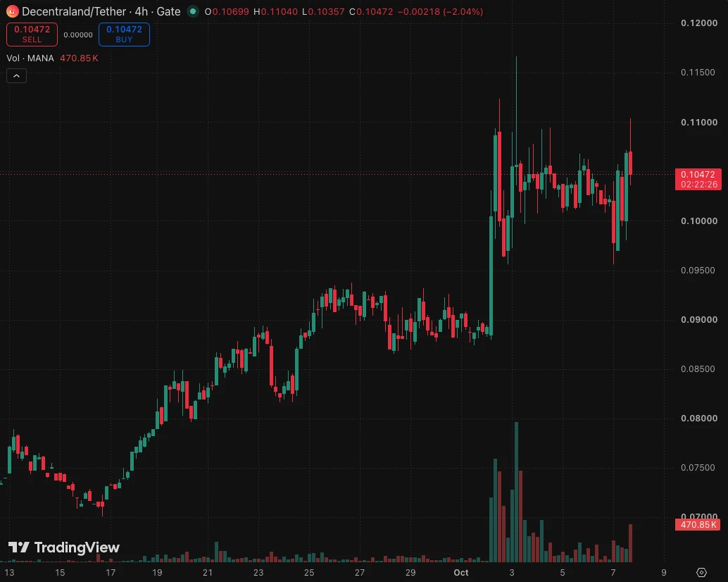Screen dimensions: 728x582
Task: Click the high value H0.11040
Action: pyautogui.click(x=276, y=11)
